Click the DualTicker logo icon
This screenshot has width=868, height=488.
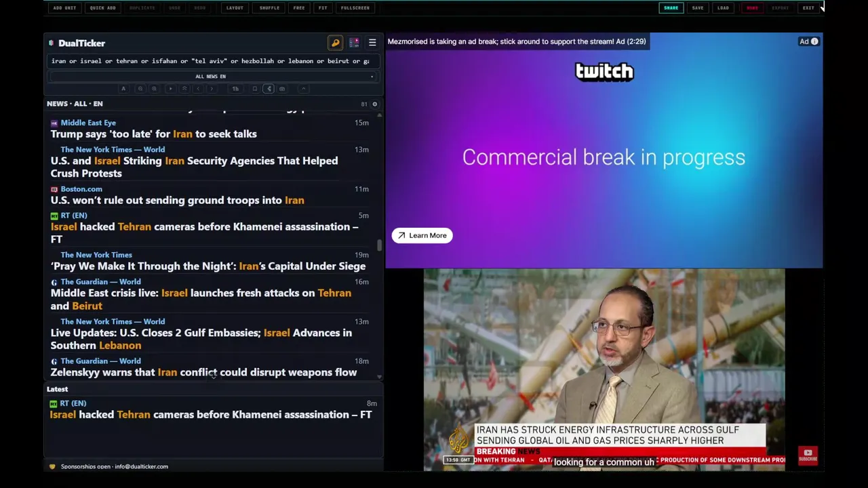tap(52, 43)
